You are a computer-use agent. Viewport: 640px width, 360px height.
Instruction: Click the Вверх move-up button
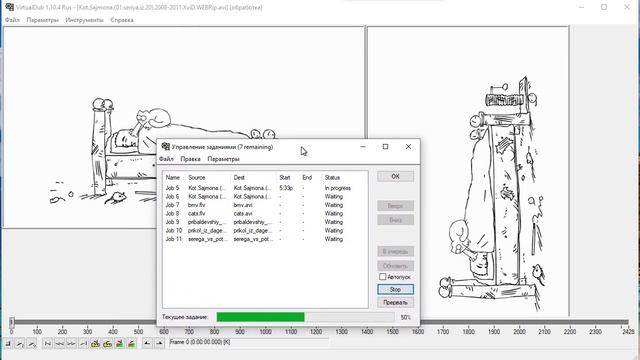(396, 206)
